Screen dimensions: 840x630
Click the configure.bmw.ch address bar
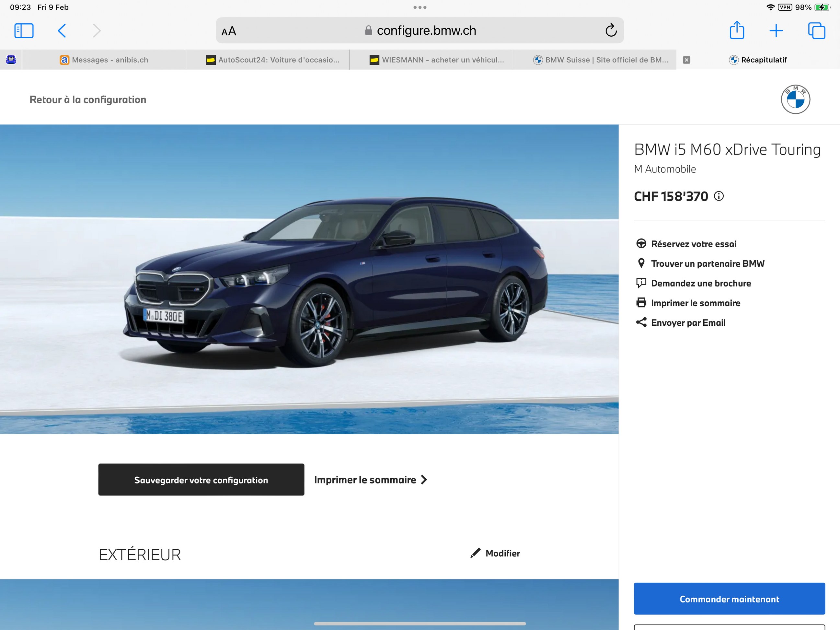(x=420, y=30)
